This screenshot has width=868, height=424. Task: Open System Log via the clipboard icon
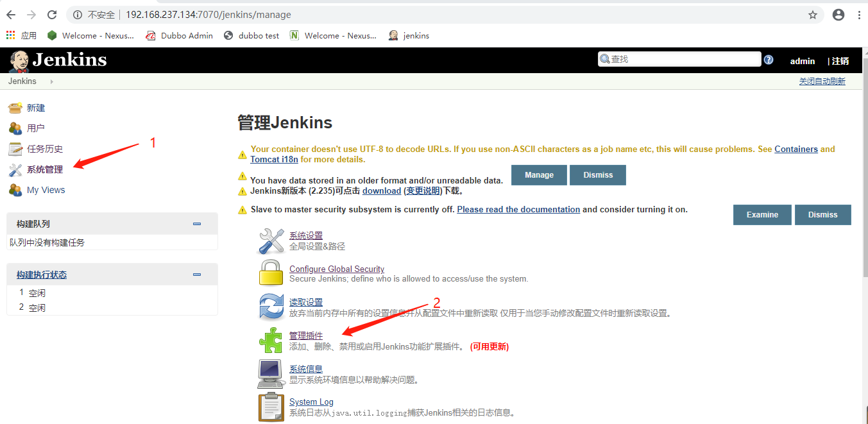pyautogui.click(x=271, y=406)
